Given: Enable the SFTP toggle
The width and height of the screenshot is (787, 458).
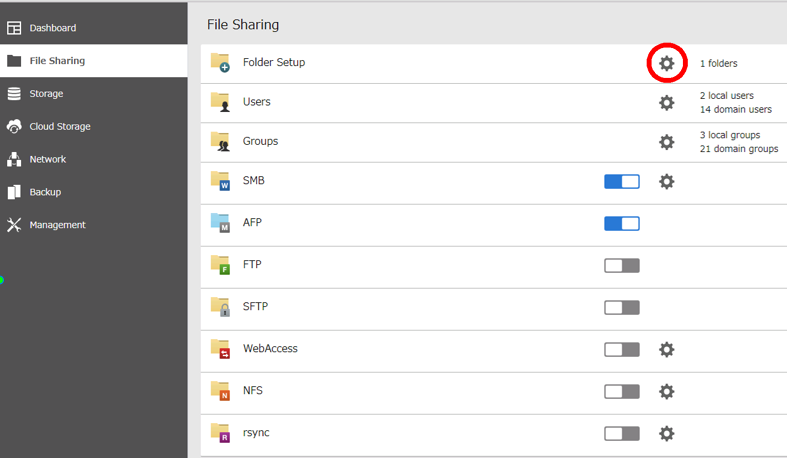Looking at the screenshot, I should pos(621,307).
